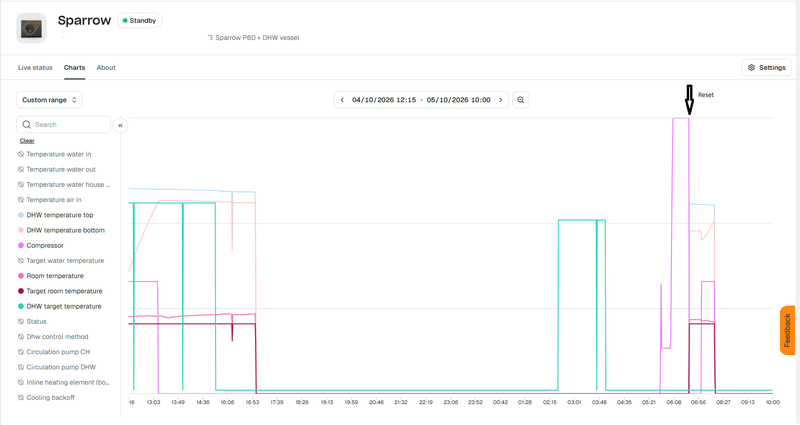The image size is (800, 425).
Task: Show the Cooling backoff series
Action: click(x=46, y=398)
